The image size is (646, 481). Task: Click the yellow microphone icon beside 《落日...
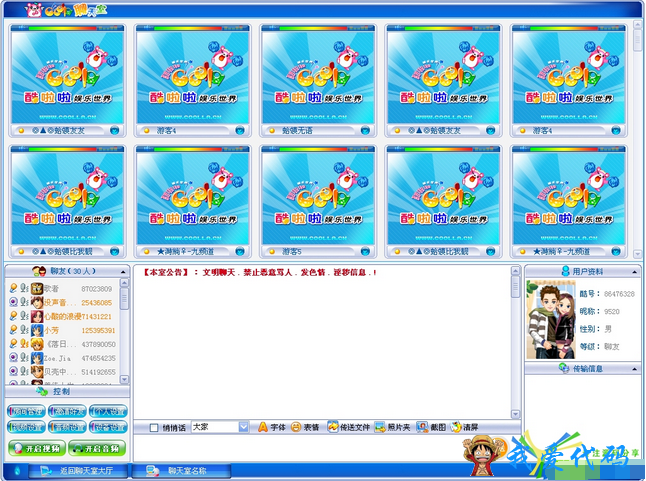24,344
